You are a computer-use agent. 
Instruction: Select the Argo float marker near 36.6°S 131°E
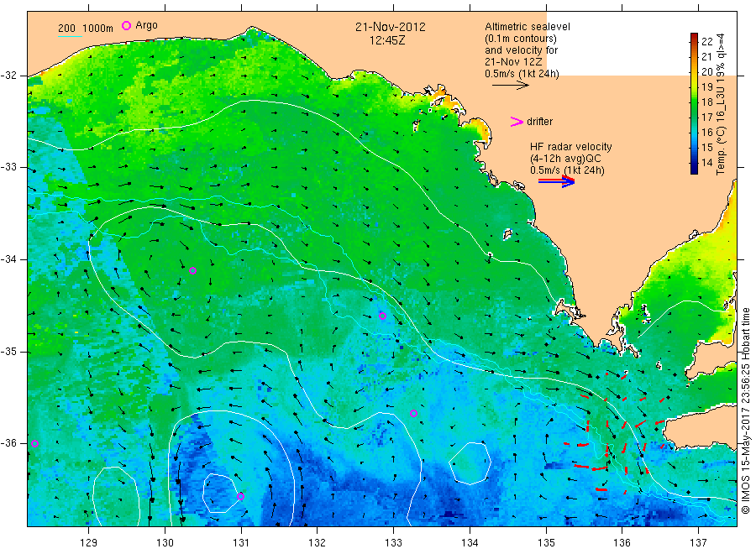pyautogui.click(x=240, y=496)
